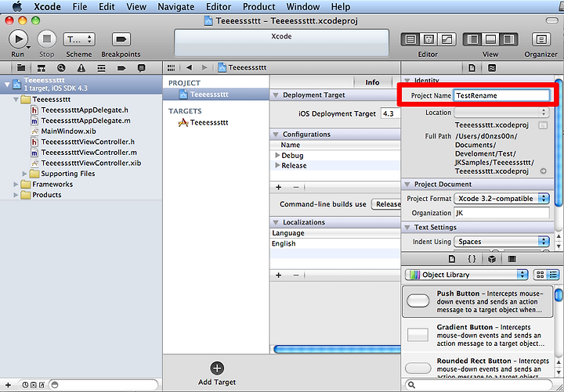Show the Debug navigator
Viewport: 564px width, 392px height.
[101, 67]
